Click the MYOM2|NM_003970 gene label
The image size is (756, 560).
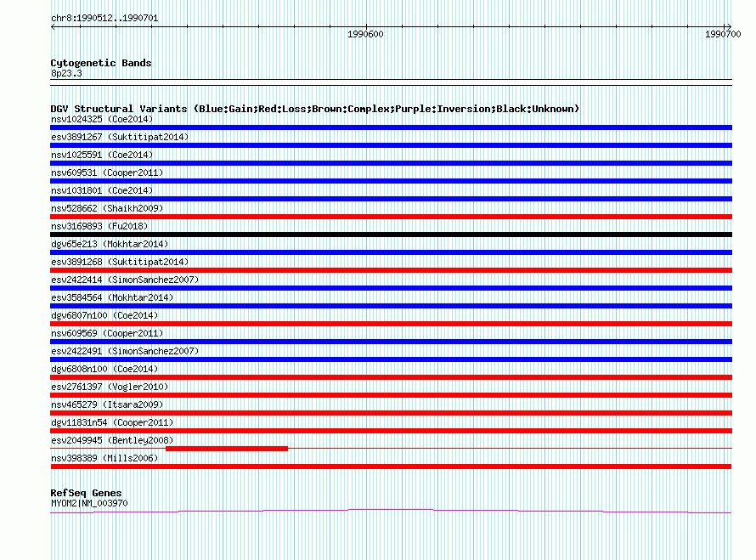(89, 504)
